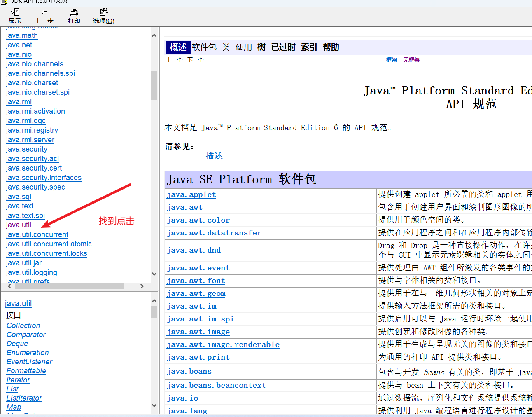Open java.awt in the package table
The width and height of the screenshot is (532, 417).
click(x=185, y=207)
